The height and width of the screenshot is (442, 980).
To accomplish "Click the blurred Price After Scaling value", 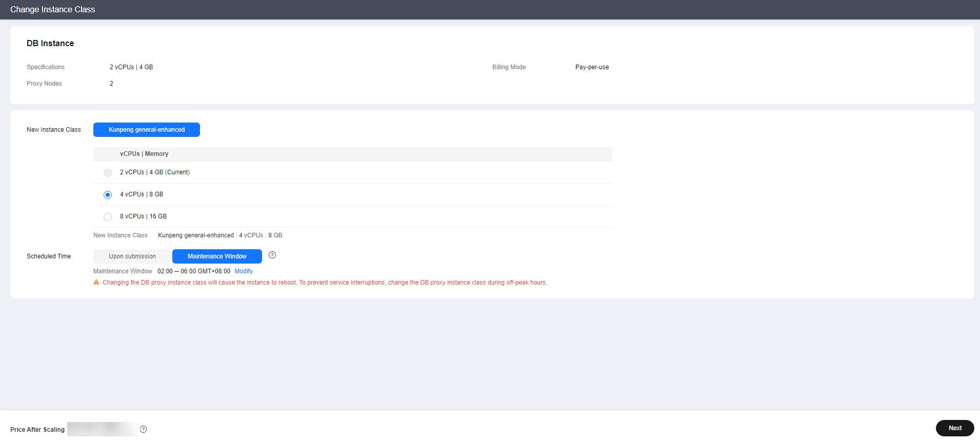I will coord(102,429).
